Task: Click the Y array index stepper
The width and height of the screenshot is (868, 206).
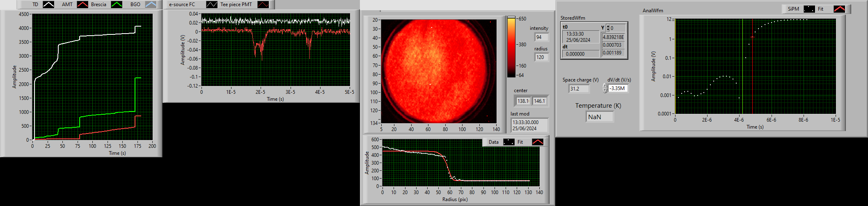Action: point(608,28)
